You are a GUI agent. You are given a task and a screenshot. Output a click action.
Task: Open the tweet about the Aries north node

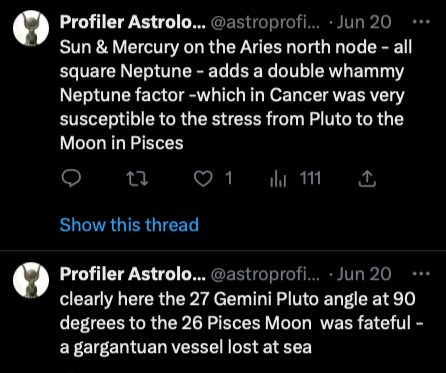pos(236,95)
